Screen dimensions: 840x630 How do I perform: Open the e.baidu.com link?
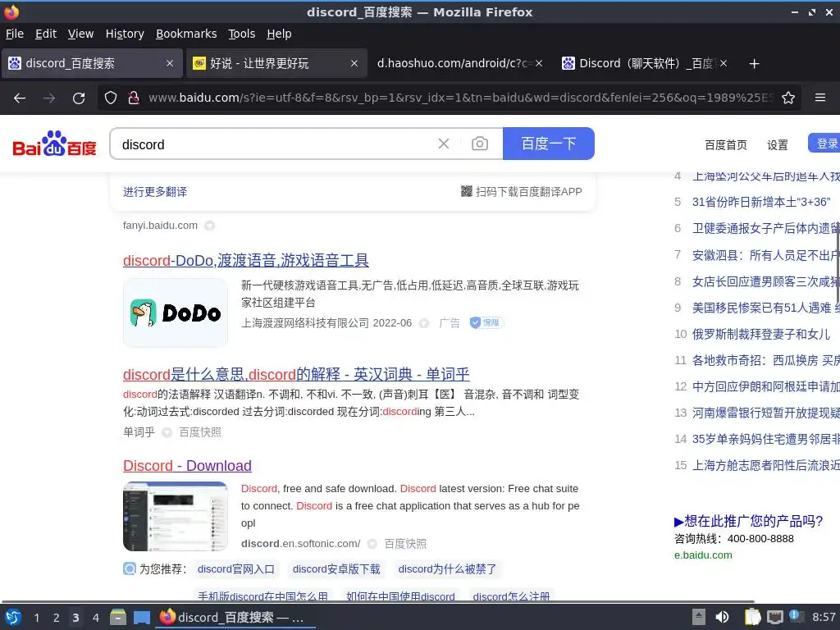coord(703,555)
